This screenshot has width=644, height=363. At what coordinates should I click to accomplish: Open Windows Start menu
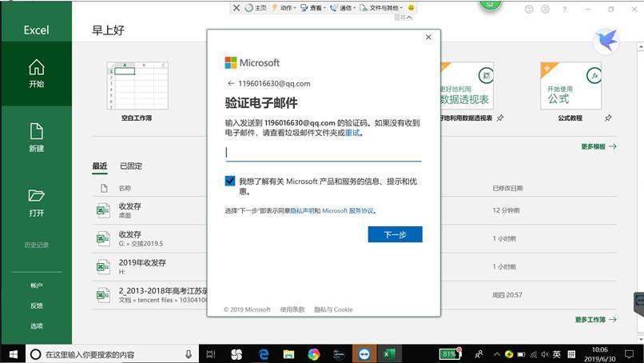click(x=13, y=354)
